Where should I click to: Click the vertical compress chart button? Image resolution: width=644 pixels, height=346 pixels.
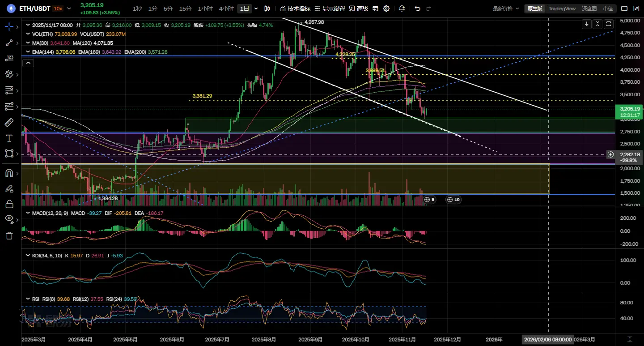click(598, 24)
